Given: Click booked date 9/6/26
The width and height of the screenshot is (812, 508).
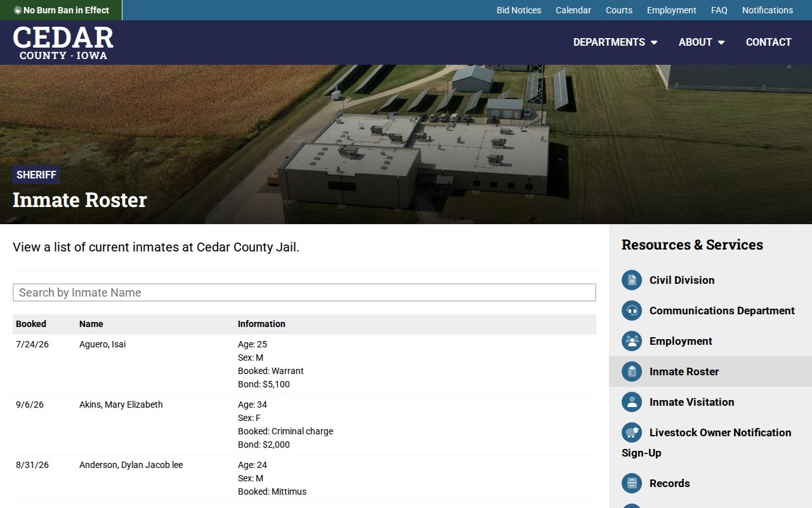Looking at the screenshot, I should pos(30,404).
